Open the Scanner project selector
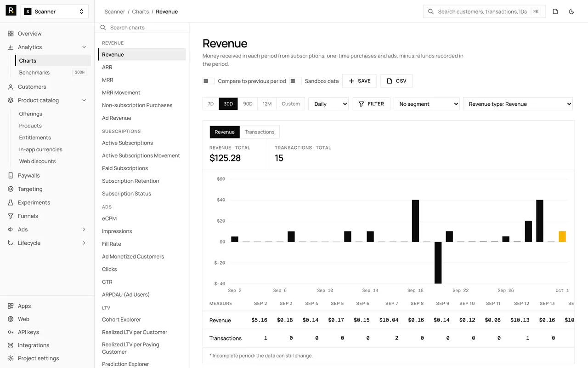The width and height of the screenshot is (588, 368). pyautogui.click(x=55, y=11)
